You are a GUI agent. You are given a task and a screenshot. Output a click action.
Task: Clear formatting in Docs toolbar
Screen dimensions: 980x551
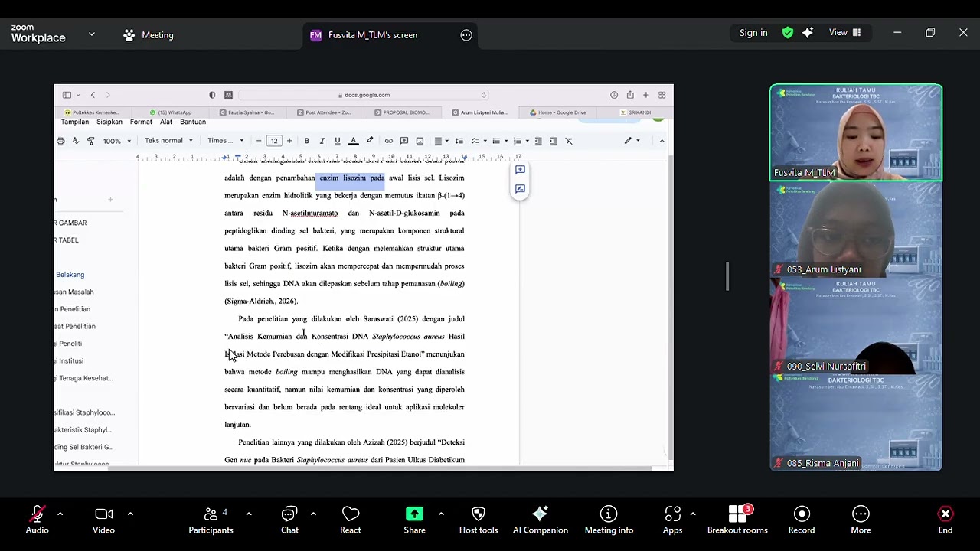coord(569,141)
